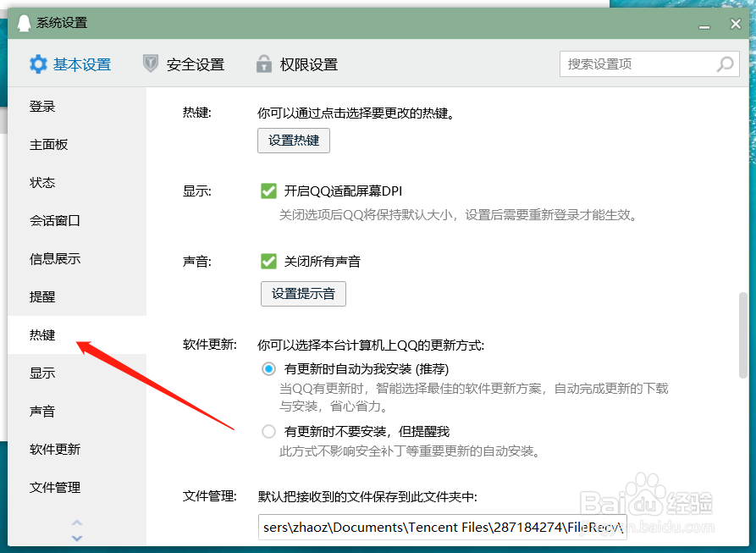Screen dimensions: 756x553
Task: Click the file save path field
Action: pyautogui.click(x=443, y=527)
